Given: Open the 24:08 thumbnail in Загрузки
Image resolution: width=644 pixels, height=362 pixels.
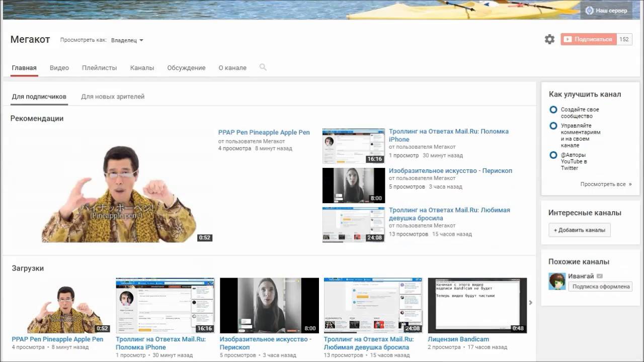Looking at the screenshot, I should point(373,306).
